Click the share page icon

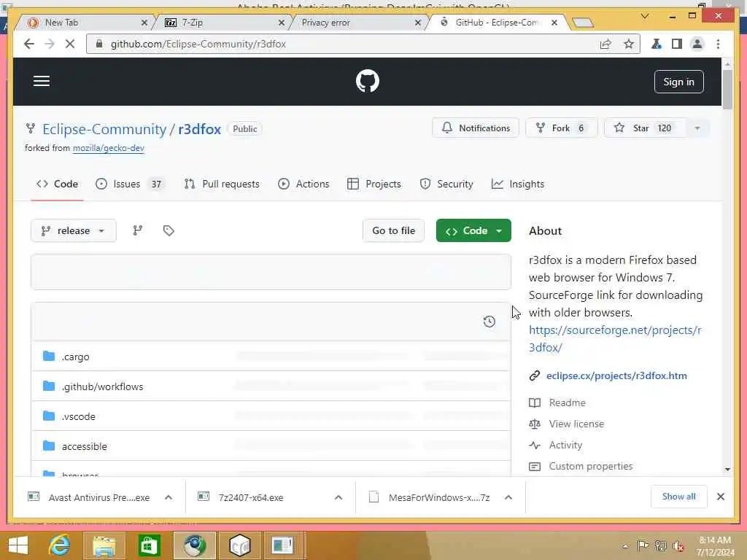click(x=605, y=44)
